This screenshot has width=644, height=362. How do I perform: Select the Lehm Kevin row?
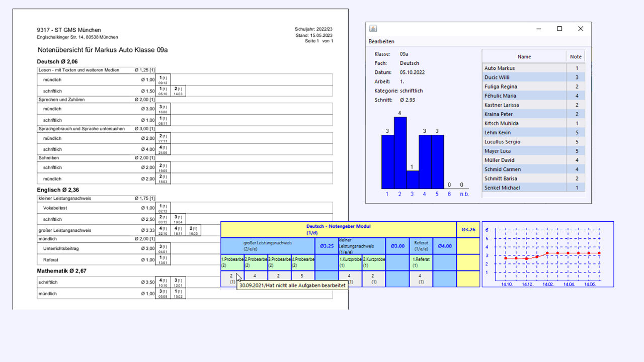(x=534, y=133)
